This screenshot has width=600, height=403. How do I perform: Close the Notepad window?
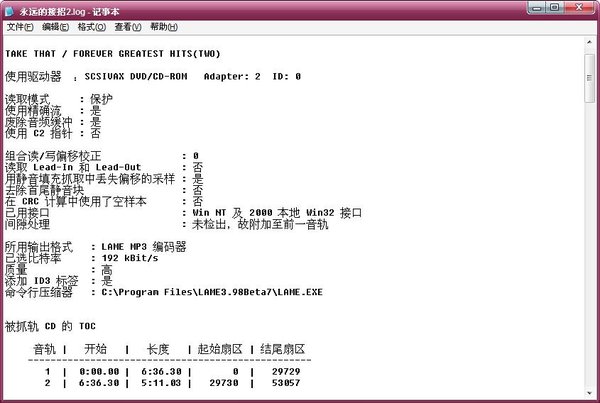(x=579, y=8)
